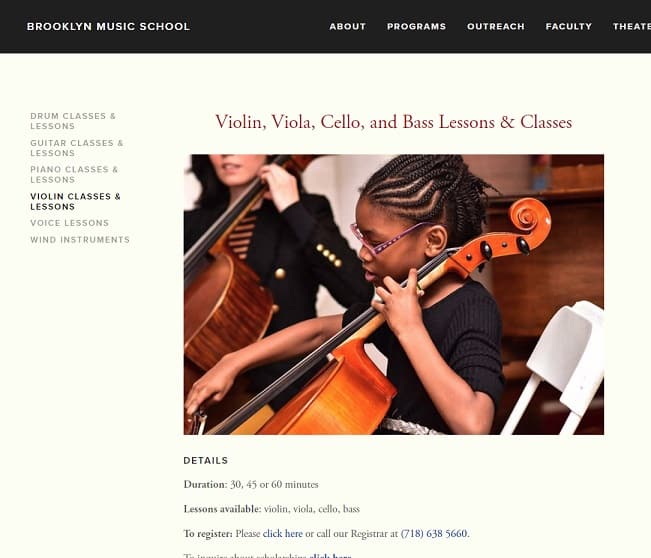
Task: Follow the 'click here' register link
Action: [283, 534]
